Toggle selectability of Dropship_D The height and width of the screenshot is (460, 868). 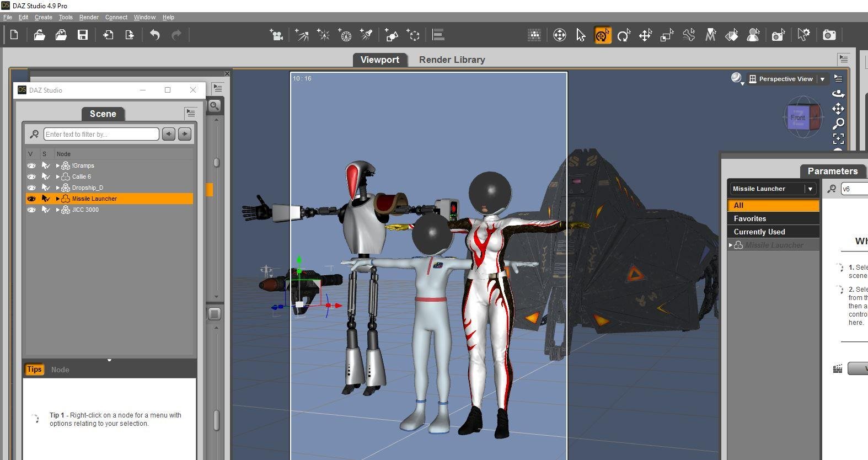click(46, 188)
